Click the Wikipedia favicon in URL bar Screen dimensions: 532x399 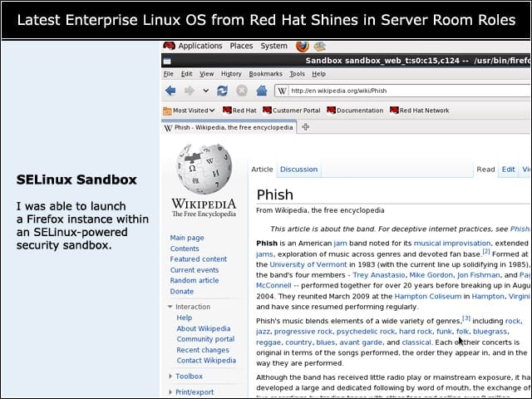pyautogui.click(x=282, y=91)
